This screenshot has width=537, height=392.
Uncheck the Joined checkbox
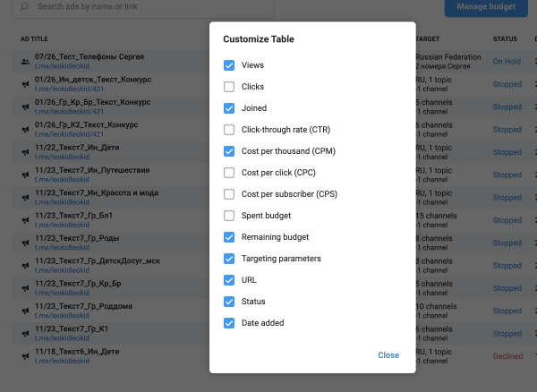coord(229,108)
